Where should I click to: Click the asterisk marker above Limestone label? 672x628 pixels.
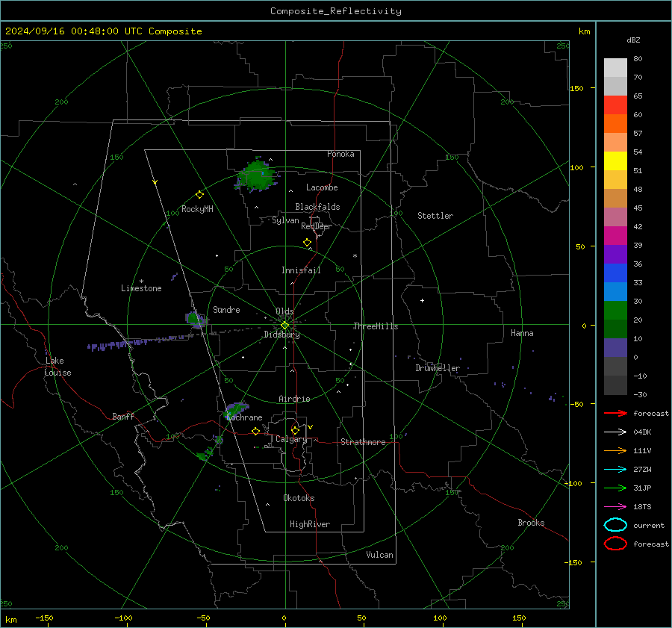point(141,282)
